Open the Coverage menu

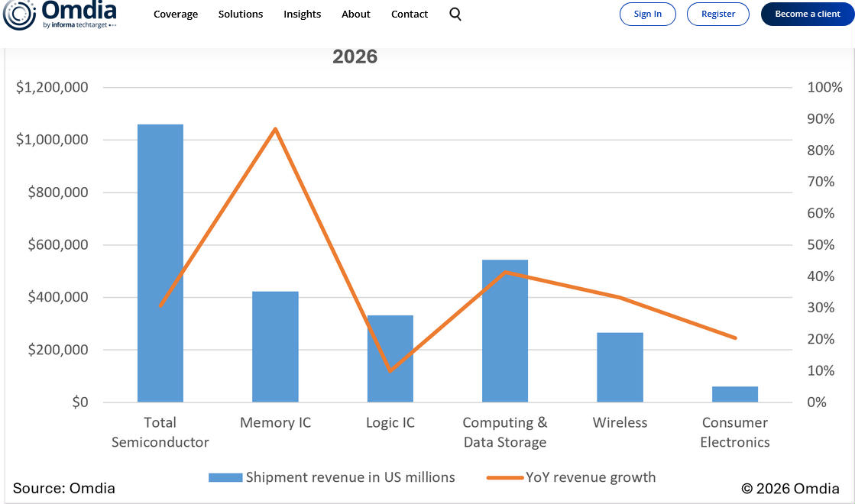pyautogui.click(x=176, y=14)
